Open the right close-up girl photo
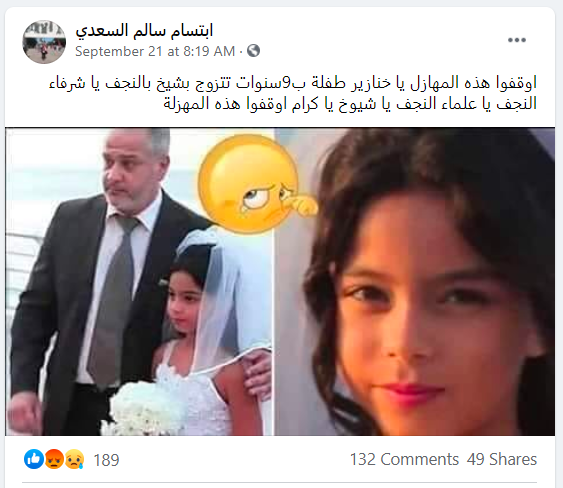The image size is (563, 488). 415,282
